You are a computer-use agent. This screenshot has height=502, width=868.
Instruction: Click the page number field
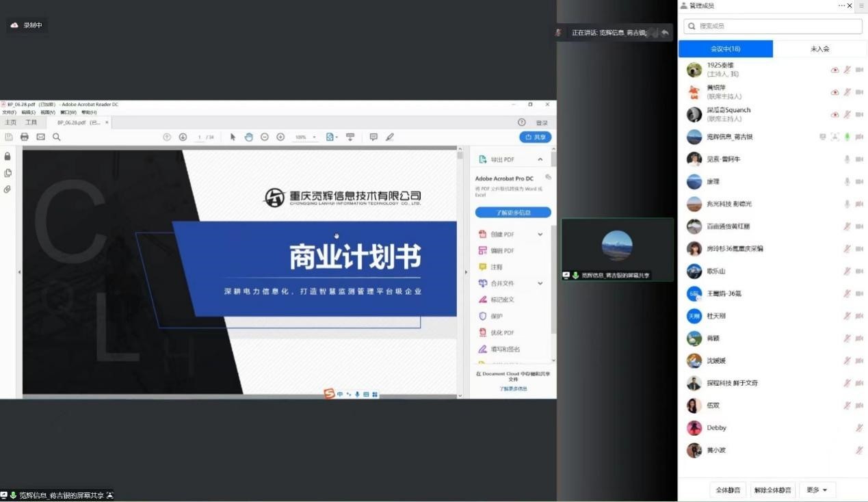[199, 137]
